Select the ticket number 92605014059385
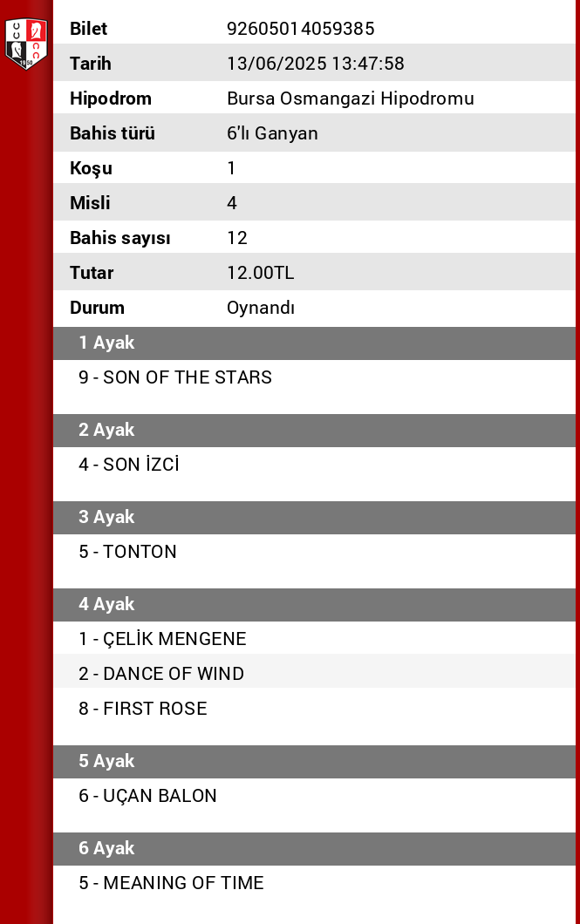 point(300,29)
